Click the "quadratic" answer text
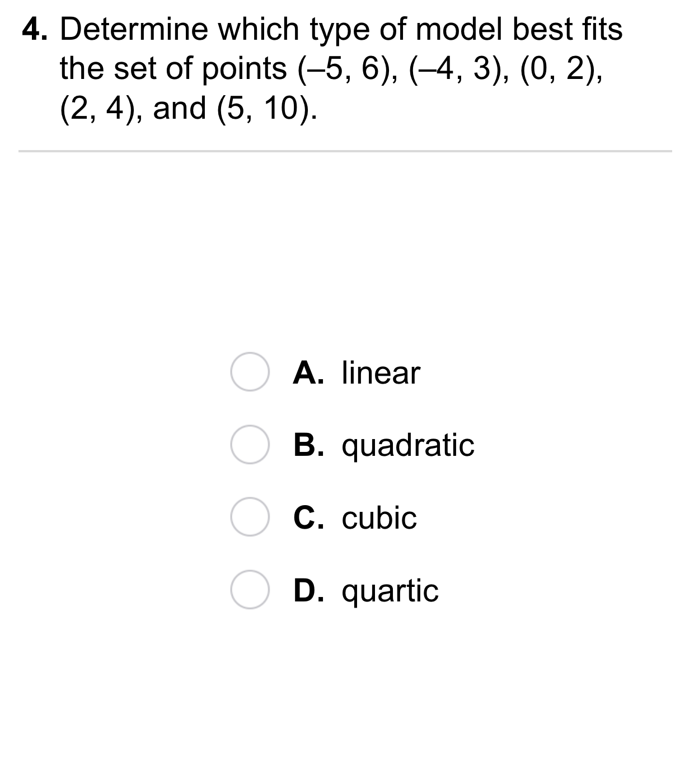This screenshot has height=784, width=694. (x=408, y=446)
